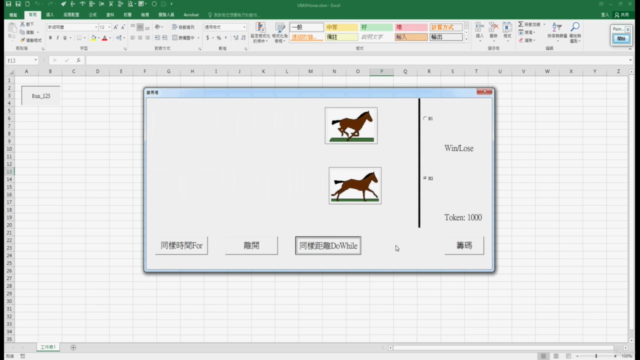Click the Sort and Filter icon

click(557, 27)
